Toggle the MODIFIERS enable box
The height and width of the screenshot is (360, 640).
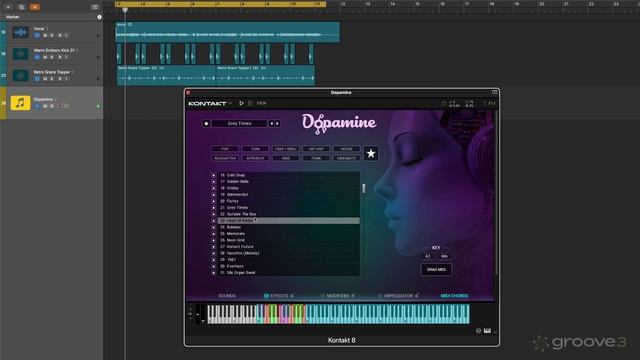pyautogui.click(x=322, y=296)
